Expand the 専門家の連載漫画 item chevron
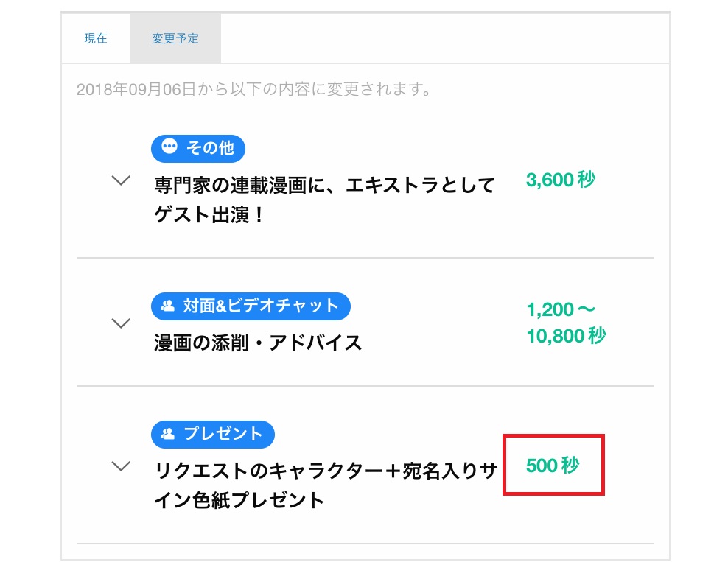 pos(121,180)
